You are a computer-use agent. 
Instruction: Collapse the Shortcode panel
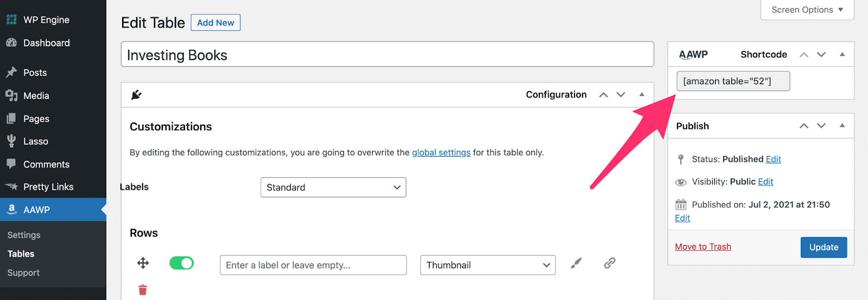pyautogui.click(x=842, y=54)
